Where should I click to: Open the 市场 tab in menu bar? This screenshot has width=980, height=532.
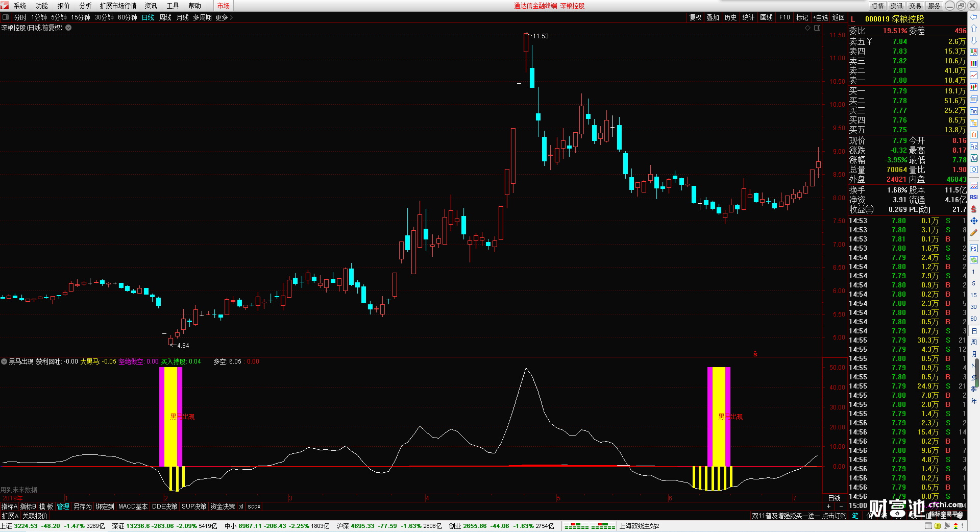pos(224,6)
